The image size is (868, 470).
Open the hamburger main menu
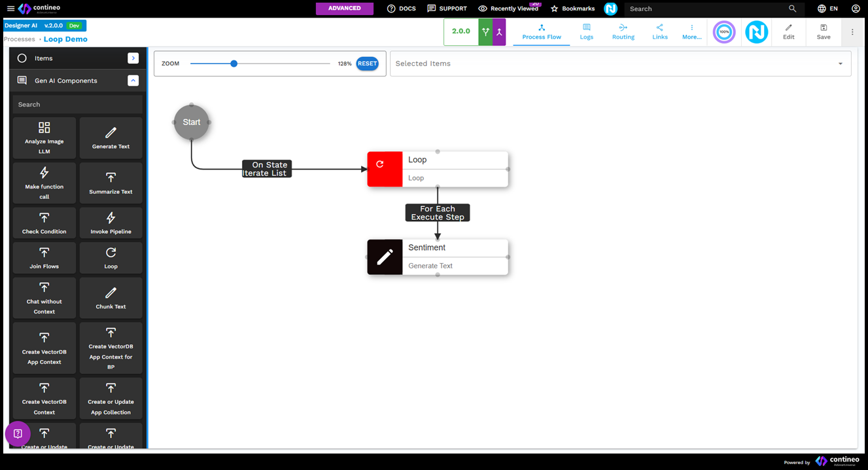(10, 9)
